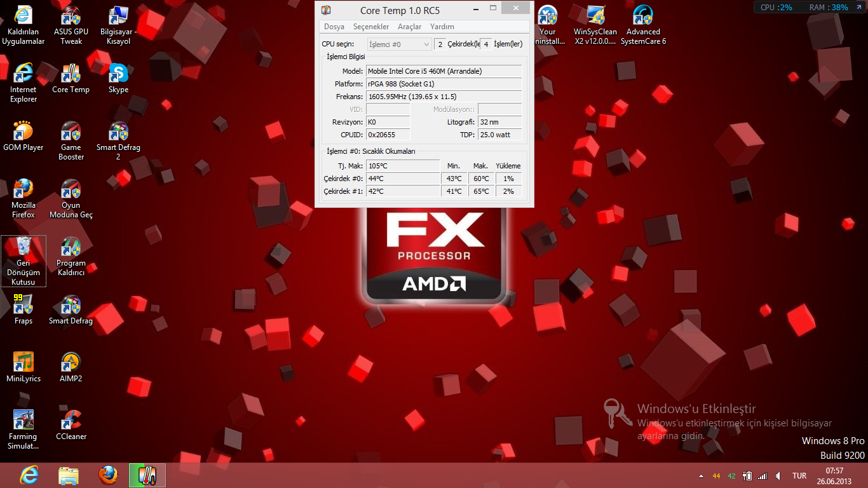The height and width of the screenshot is (488, 868).
Task: Click the Litografi value 32 nm
Action: 500,122
